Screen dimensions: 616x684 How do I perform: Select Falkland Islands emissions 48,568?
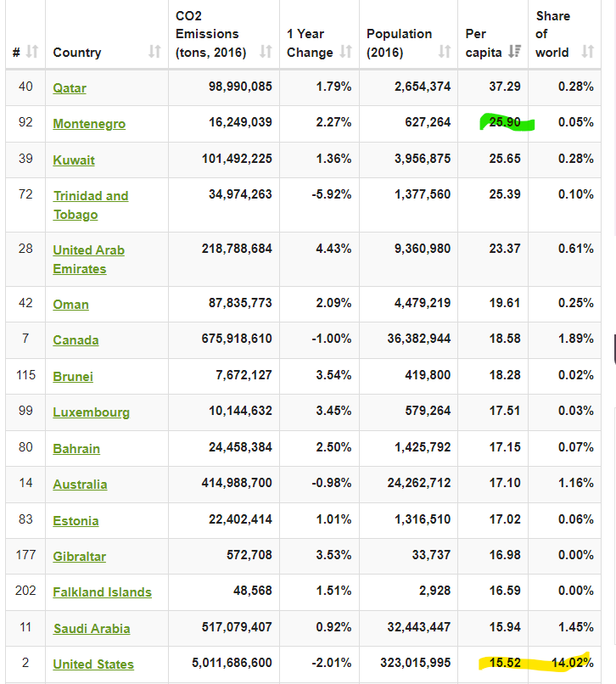[253, 591]
